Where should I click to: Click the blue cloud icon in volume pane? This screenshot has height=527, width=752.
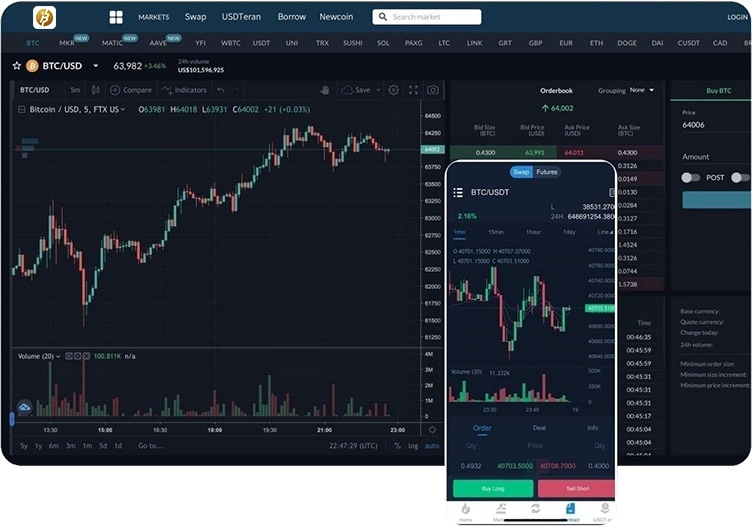[x=24, y=408]
